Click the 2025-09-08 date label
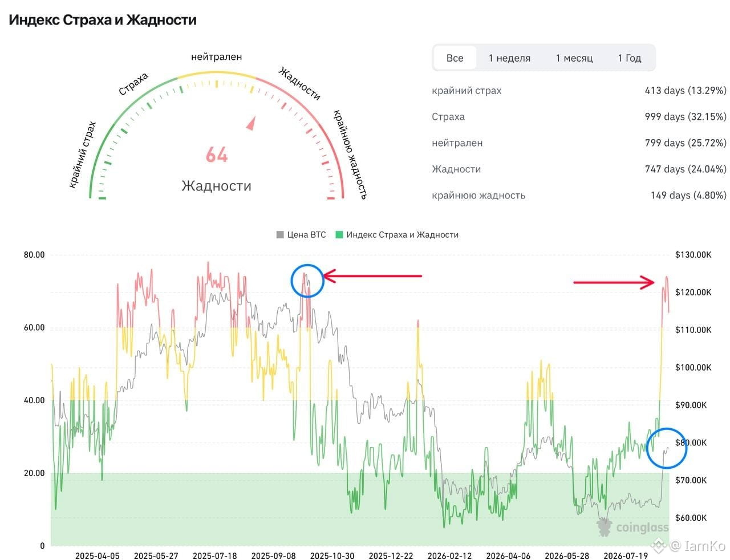The height and width of the screenshot is (560, 730). [x=274, y=556]
